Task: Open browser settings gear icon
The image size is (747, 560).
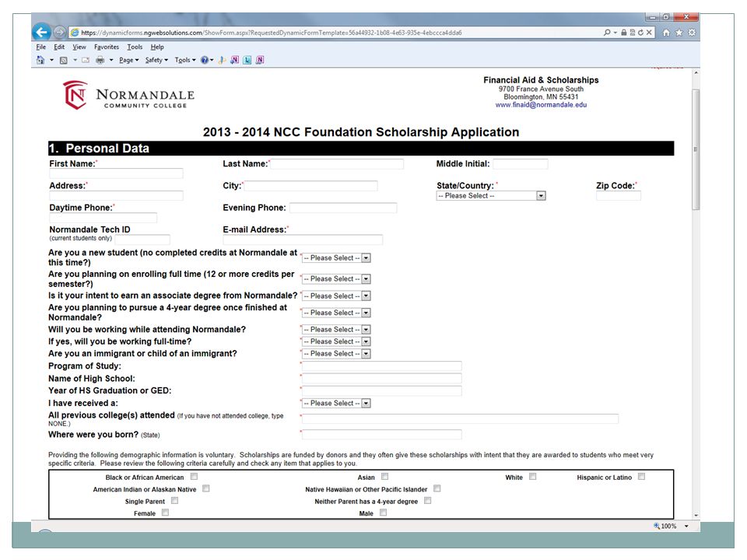Action: click(692, 33)
